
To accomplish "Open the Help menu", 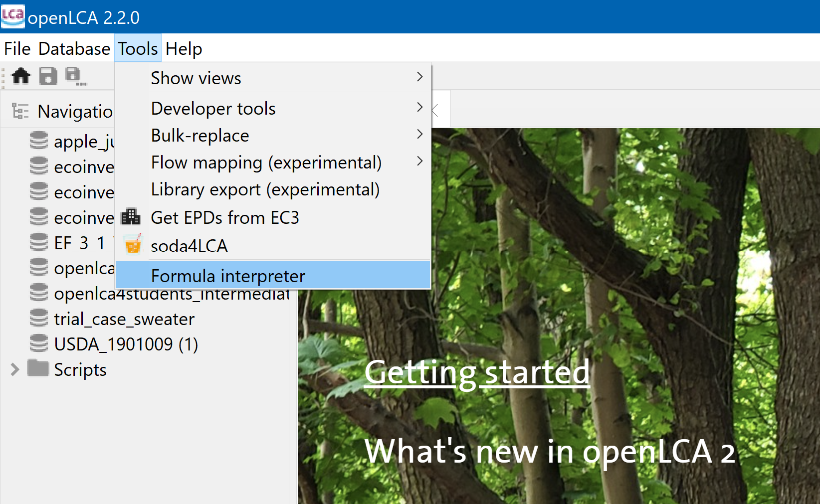I will [184, 49].
